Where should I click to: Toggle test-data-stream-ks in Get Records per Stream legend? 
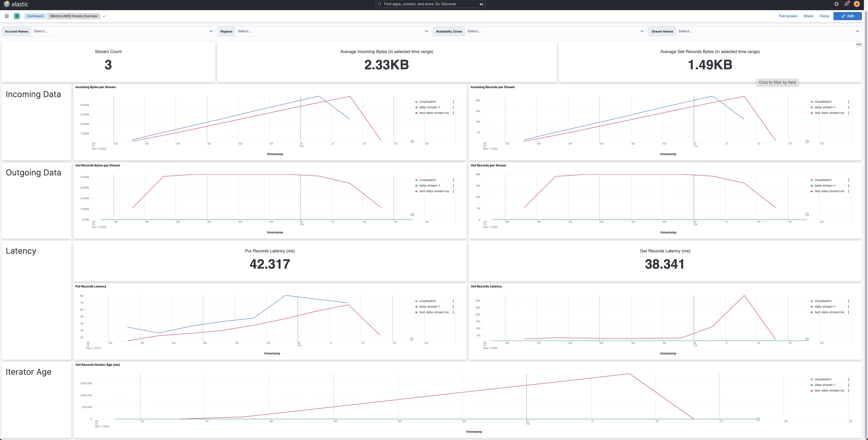829,191
